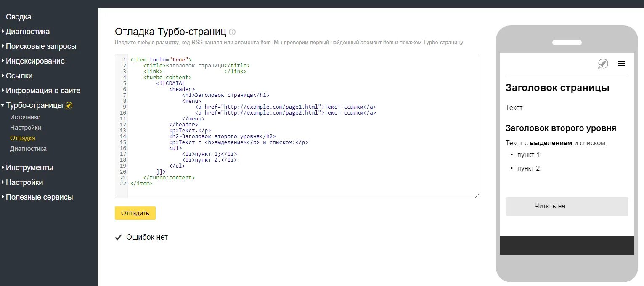Click the rocket icon beside Турбо-страницы in sidebar
644x286 pixels.
pyautogui.click(x=69, y=105)
